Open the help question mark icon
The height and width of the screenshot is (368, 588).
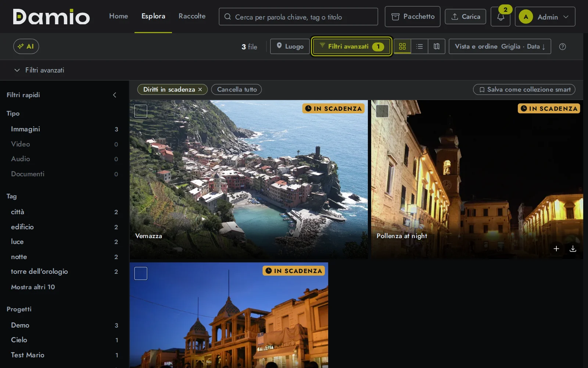[562, 46]
